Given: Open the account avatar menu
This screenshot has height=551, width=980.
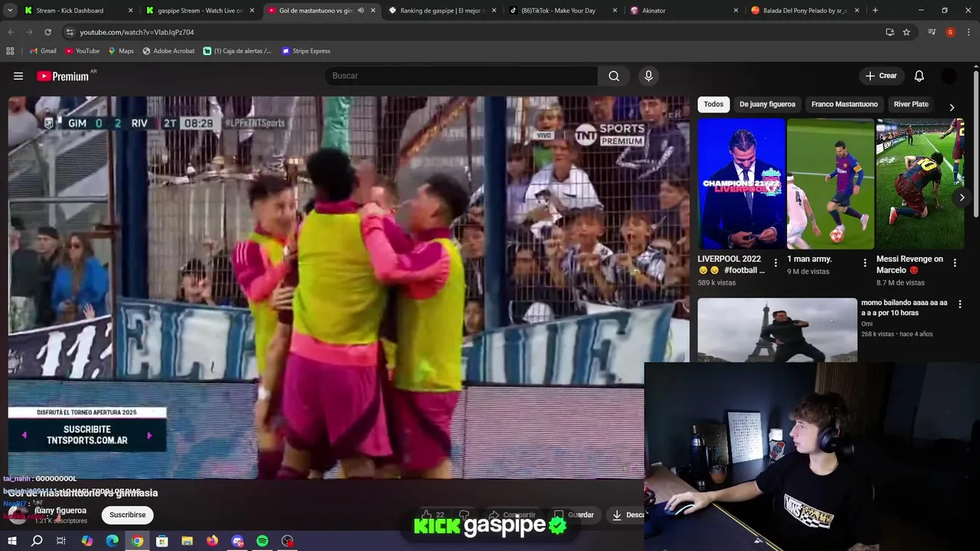Looking at the screenshot, I should pos(949,76).
